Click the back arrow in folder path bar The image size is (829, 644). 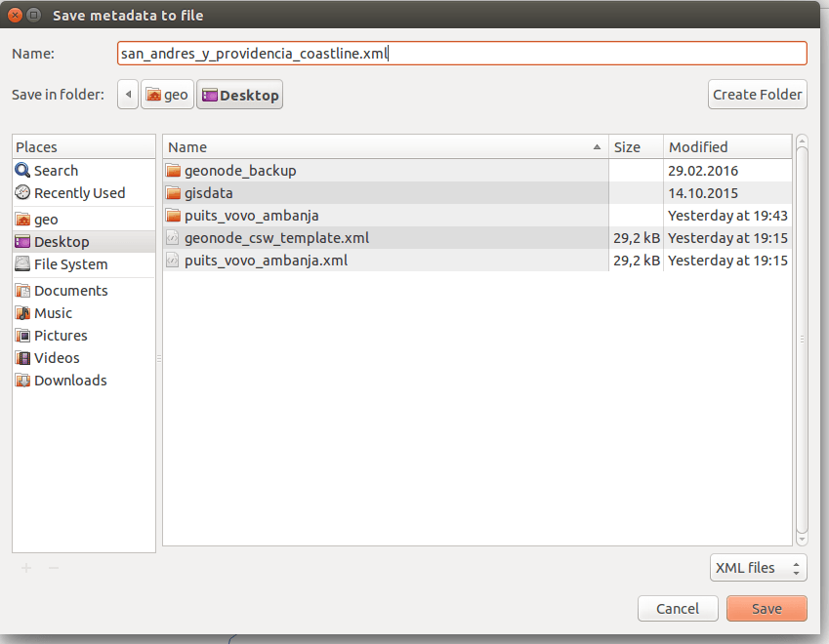point(128,95)
